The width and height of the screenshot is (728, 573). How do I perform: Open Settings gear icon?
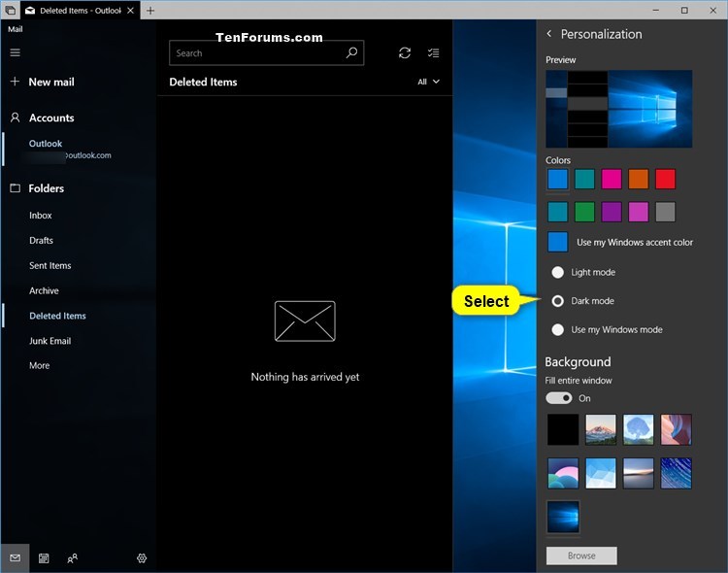coord(142,557)
